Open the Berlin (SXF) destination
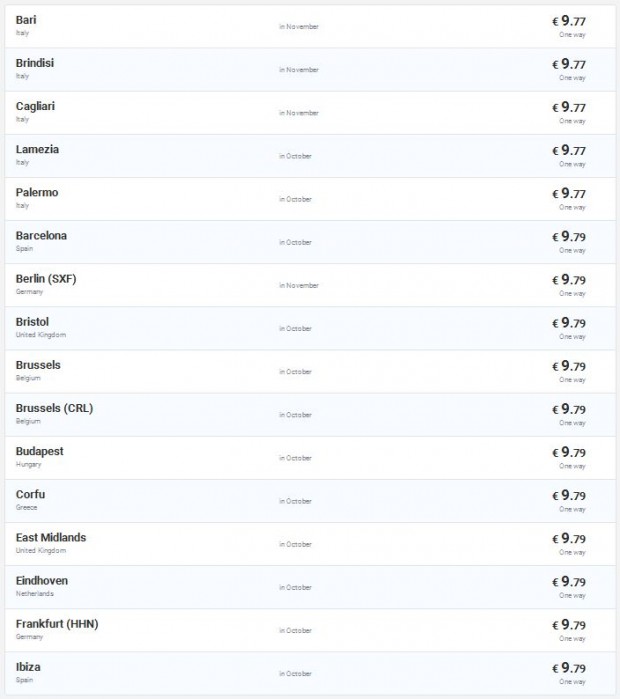 (x=46, y=278)
